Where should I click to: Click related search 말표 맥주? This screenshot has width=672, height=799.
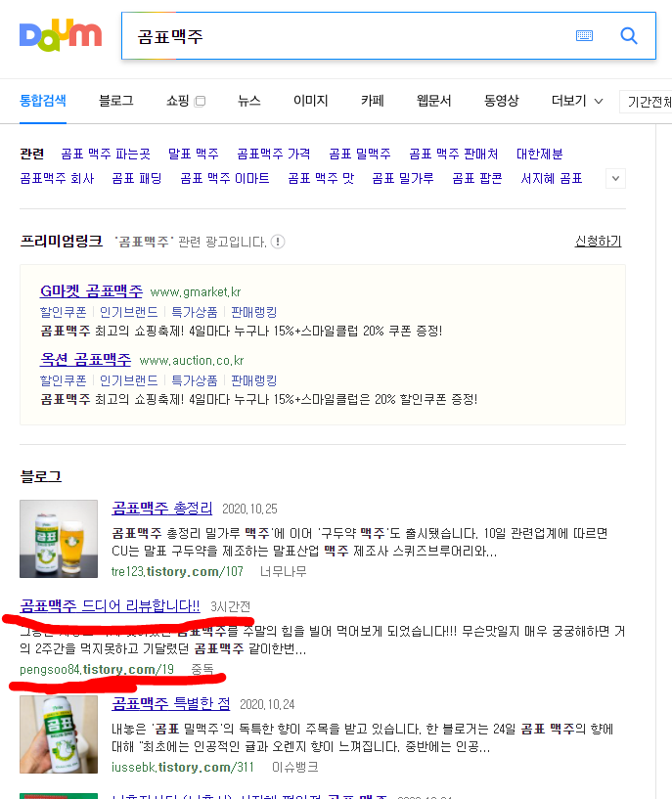[194, 154]
